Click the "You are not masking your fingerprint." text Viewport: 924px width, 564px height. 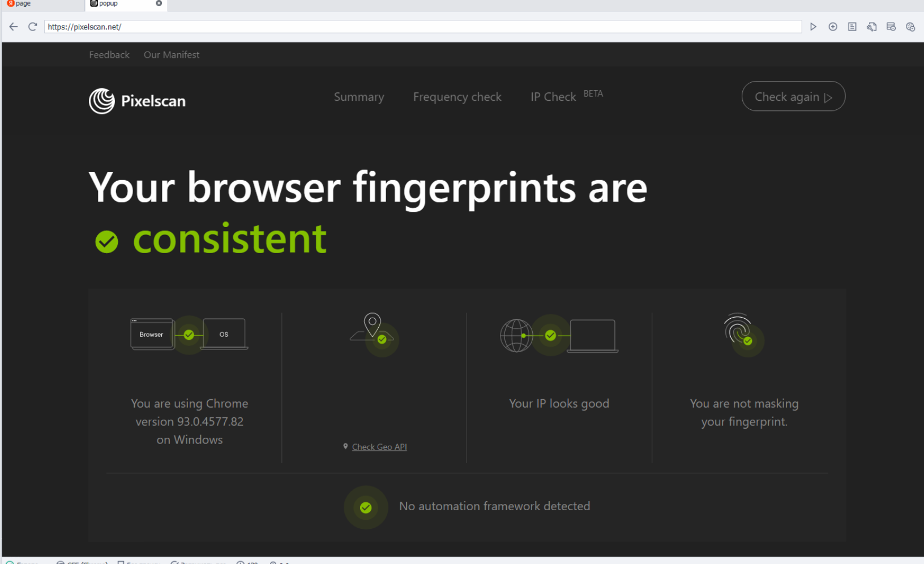tap(744, 412)
